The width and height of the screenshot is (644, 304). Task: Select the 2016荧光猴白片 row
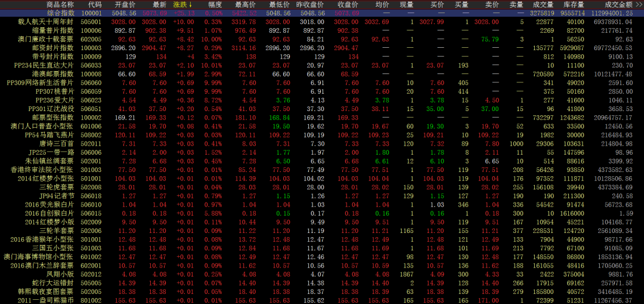(x=322, y=204)
